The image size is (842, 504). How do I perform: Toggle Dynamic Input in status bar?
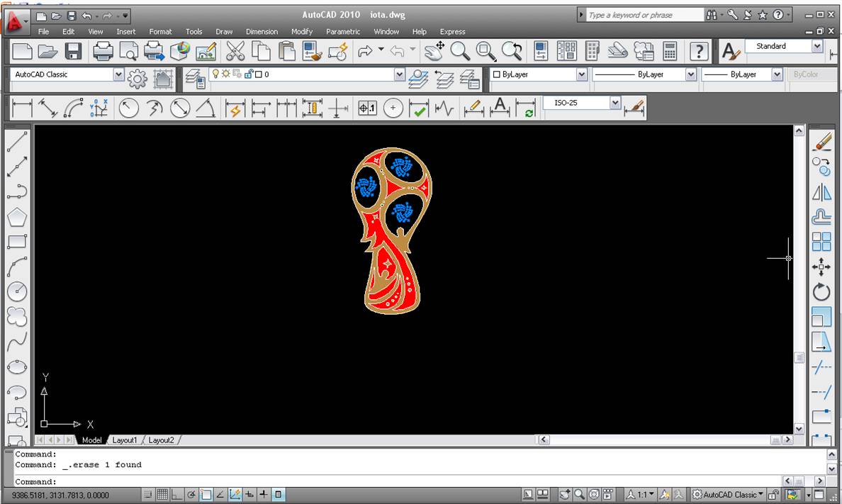click(249, 494)
